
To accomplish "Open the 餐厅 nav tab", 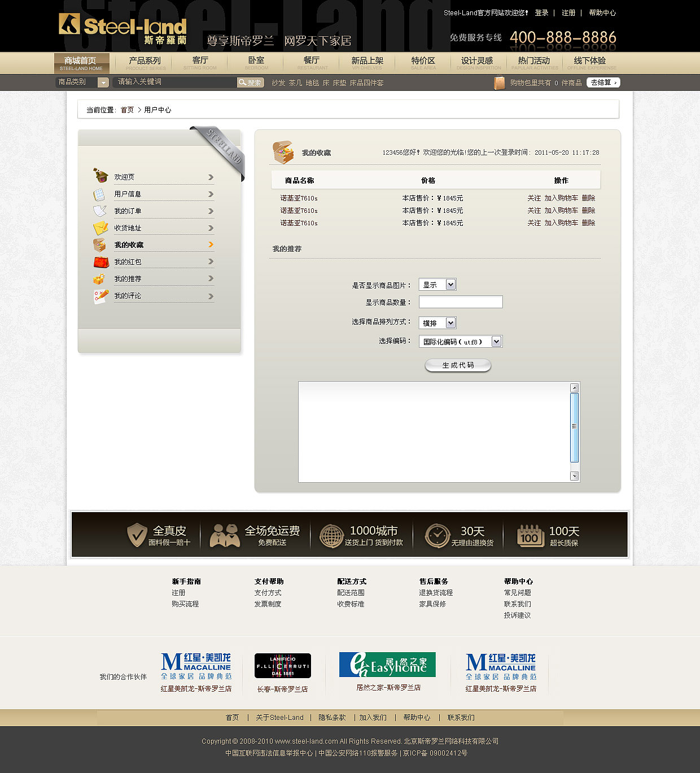I will click(x=312, y=63).
